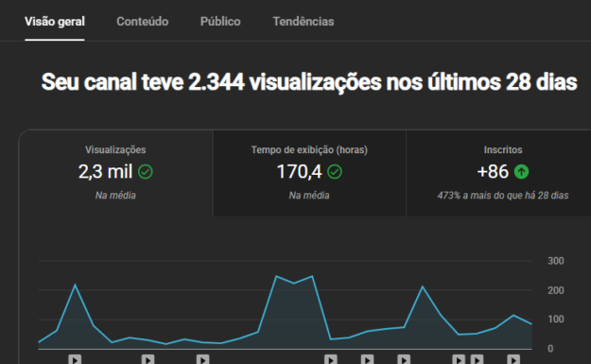This screenshot has width=591, height=364.
Task: Click 'Na média' under Visualizações
Action: [x=115, y=196]
